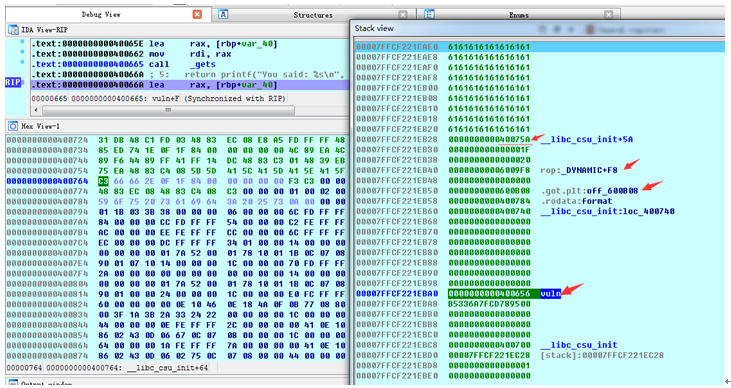Screen dimensions: 731x388
Task: Click hex row address 0000000000400784
Action: tap(47, 201)
